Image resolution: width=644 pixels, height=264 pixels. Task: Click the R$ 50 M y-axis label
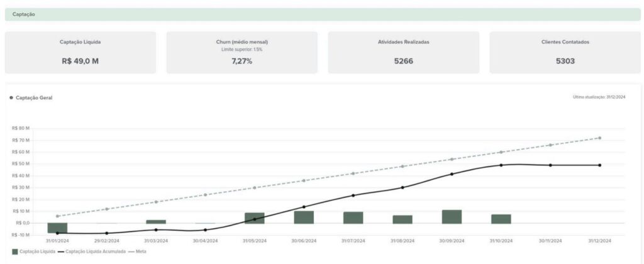[x=21, y=164]
